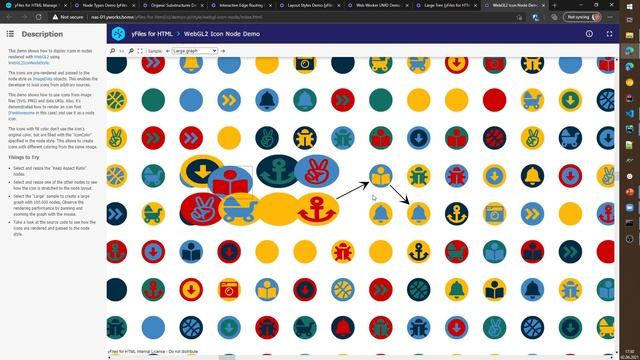This screenshot has height=360, width=640.
Task: Go back to the previous page
Action: click(9, 17)
